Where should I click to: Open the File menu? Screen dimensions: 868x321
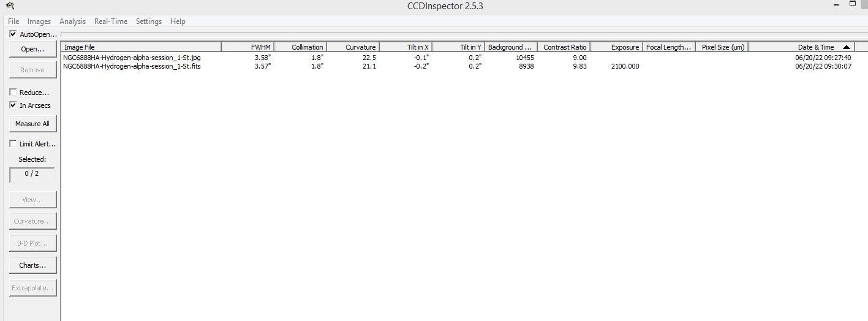[x=13, y=21]
